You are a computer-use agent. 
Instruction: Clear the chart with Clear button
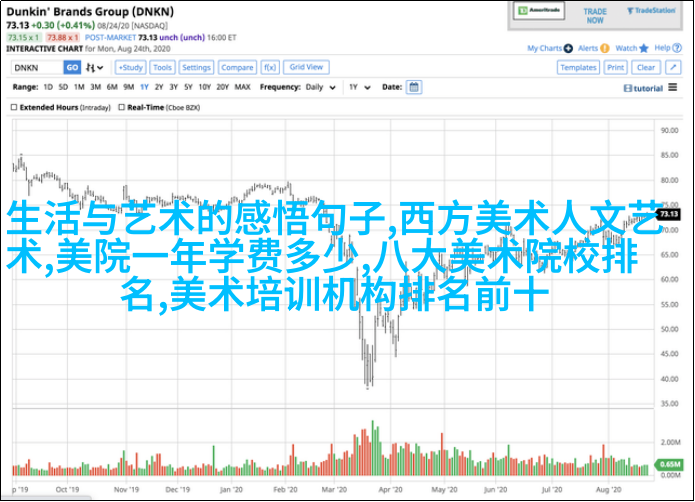pyautogui.click(x=646, y=67)
